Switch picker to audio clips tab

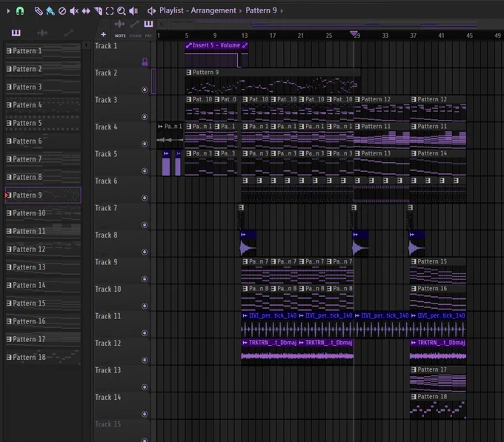pos(42,33)
